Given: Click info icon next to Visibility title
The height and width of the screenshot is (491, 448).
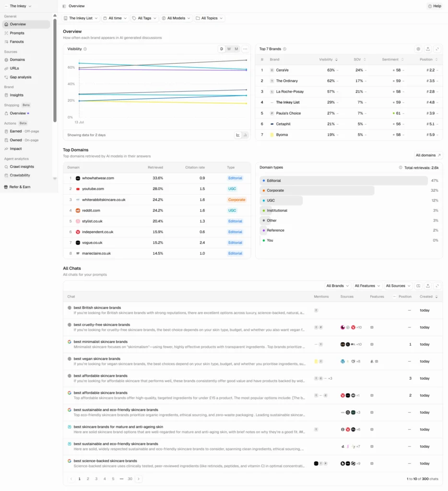Looking at the screenshot, I should pyautogui.click(x=85, y=49).
